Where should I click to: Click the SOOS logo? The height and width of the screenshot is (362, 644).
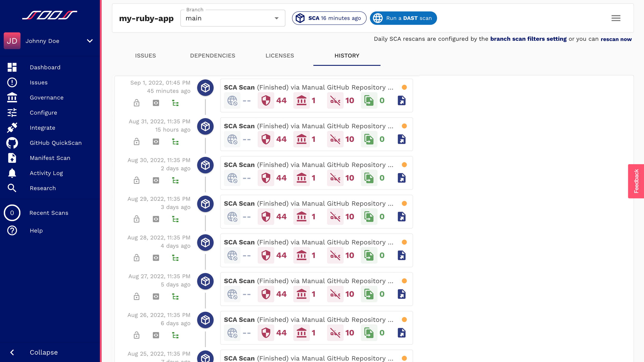tap(50, 15)
